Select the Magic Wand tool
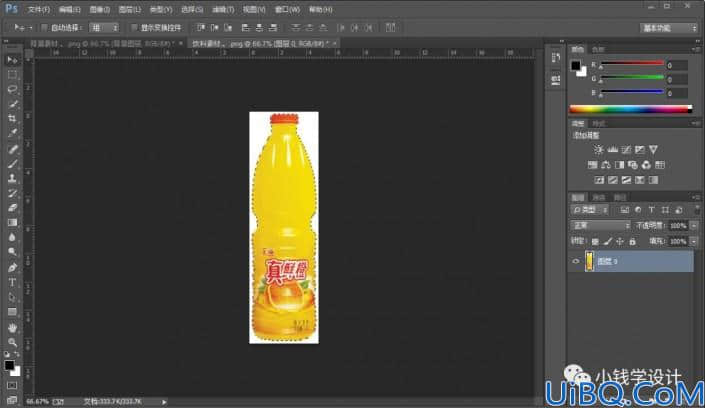The image size is (705, 408). 12,104
